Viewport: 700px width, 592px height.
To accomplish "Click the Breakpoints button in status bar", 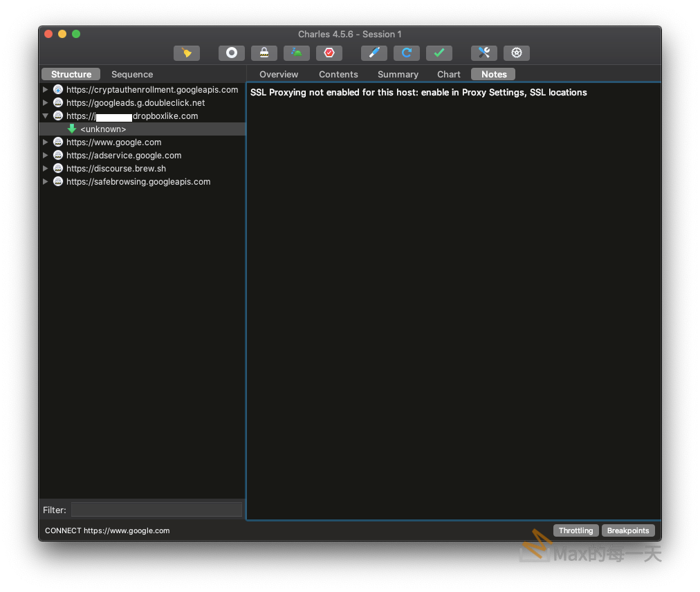I will [628, 530].
